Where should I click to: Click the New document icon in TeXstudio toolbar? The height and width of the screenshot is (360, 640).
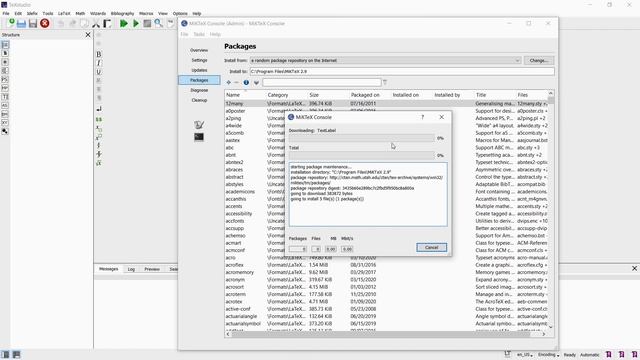pyautogui.click(x=10, y=23)
